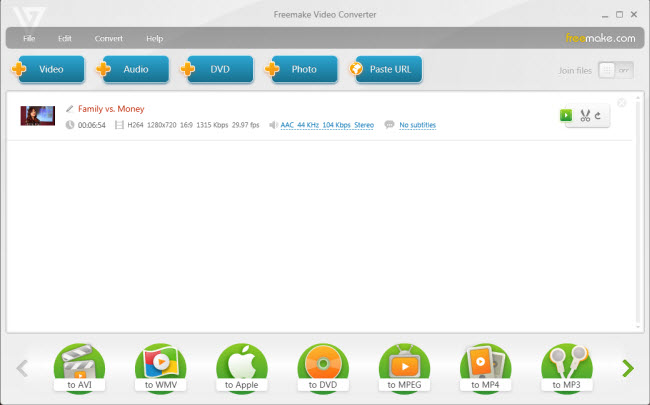Convert to MP4 format
Screen dimensions: 650x405
[485, 368]
